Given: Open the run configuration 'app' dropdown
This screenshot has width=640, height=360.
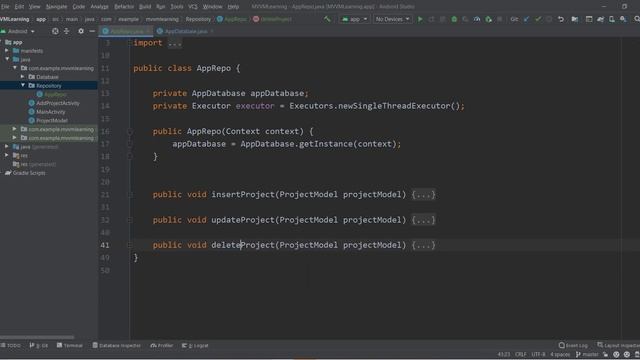Looking at the screenshot, I should pos(354,19).
